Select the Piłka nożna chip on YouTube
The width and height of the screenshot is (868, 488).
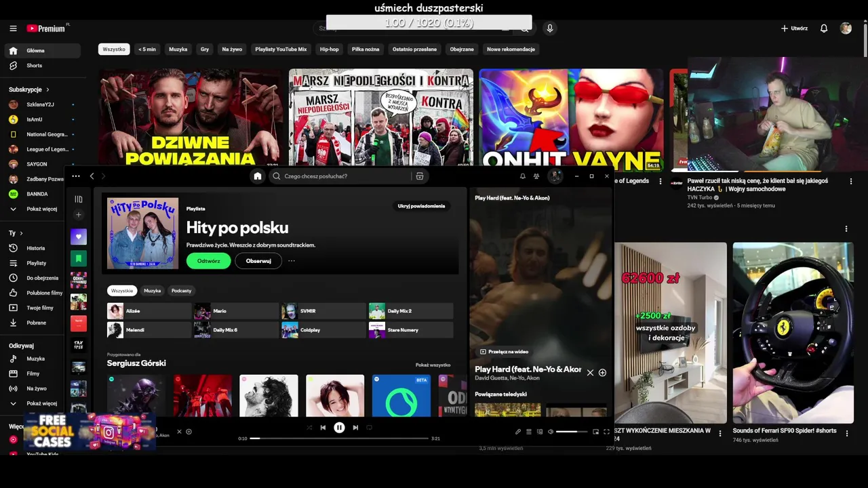coord(366,49)
